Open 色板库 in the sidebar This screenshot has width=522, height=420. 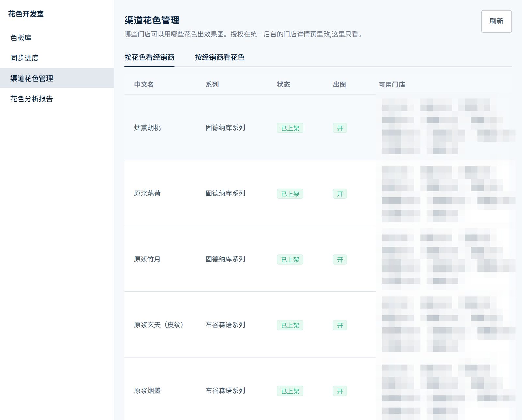[57, 38]
